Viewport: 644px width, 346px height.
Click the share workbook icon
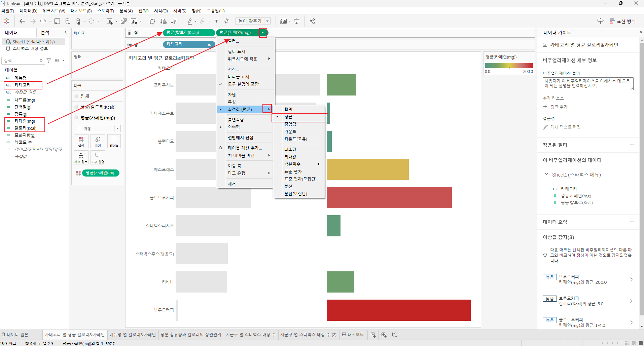pyautogui.click(x=312, y=21)
